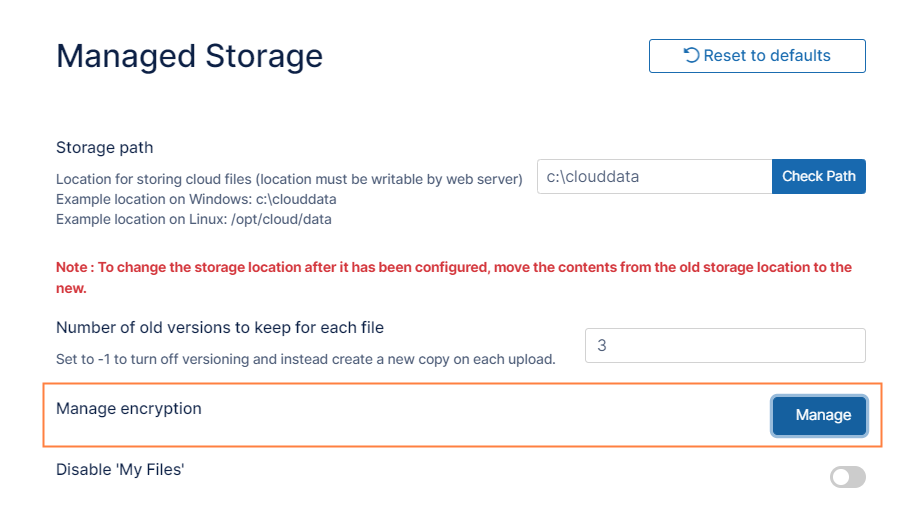Image resolution: width=901 pixels, height=509 pixels.
Task: Click the red 'Note :' warning prefix
Action: point(74,268)
